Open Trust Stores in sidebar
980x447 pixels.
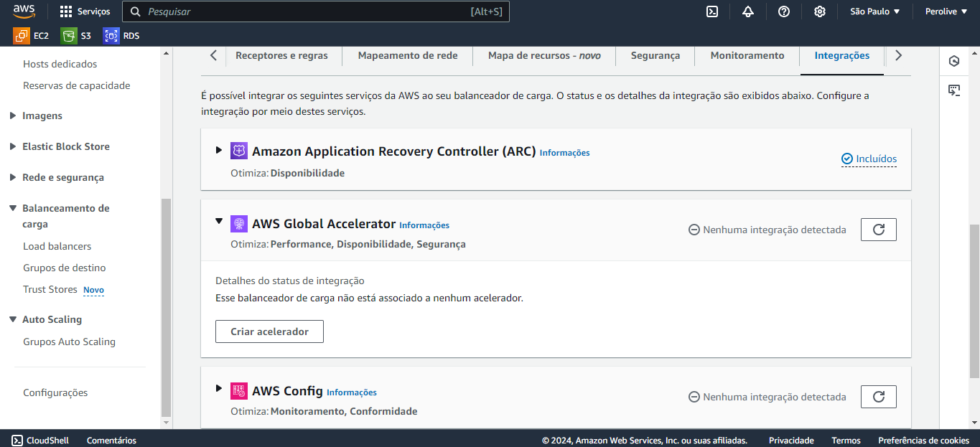pos(50,289)
